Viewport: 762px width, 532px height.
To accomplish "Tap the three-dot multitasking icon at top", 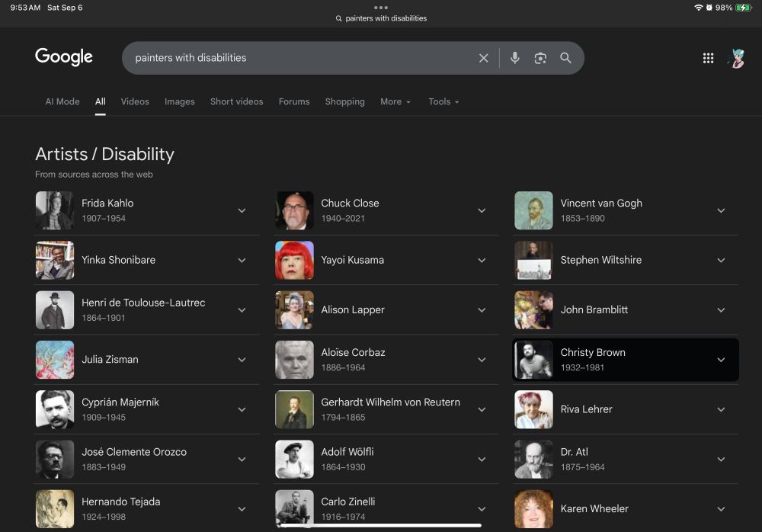I will 381,8.
